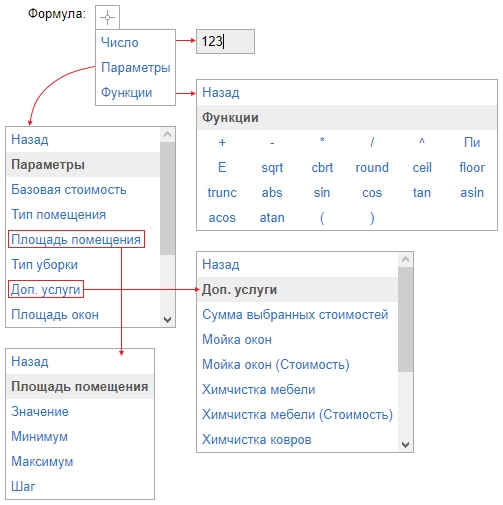Insert the plus operator
Screen dimensions: 503x505
[222, 143]
